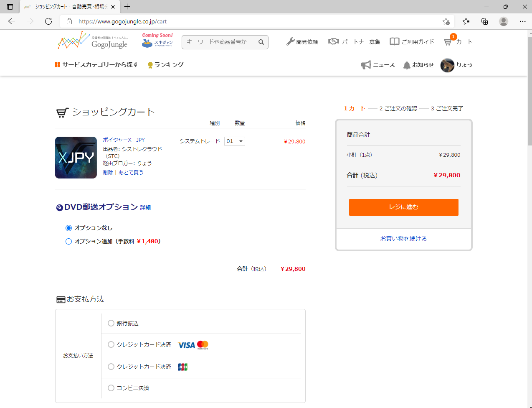532x408 pixels.
Task: Select VISA credit card payment option
Action: click(111, 344)
